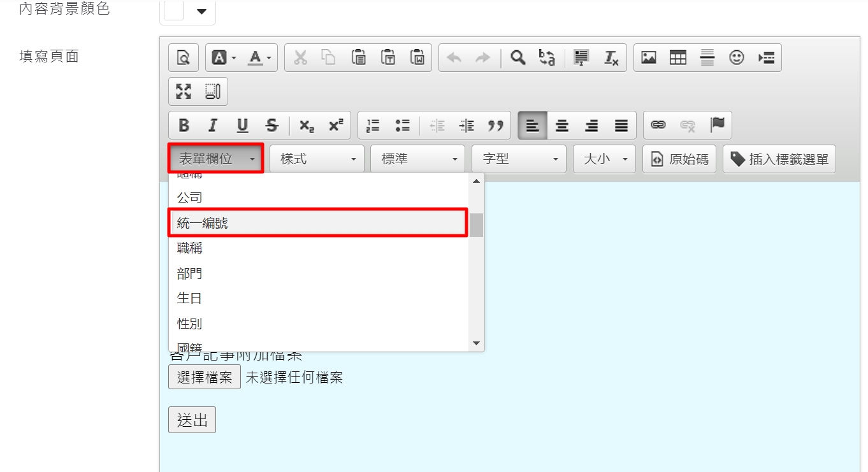Select 統一編號 from the field list
868x472 pixels.
[317, 223]
